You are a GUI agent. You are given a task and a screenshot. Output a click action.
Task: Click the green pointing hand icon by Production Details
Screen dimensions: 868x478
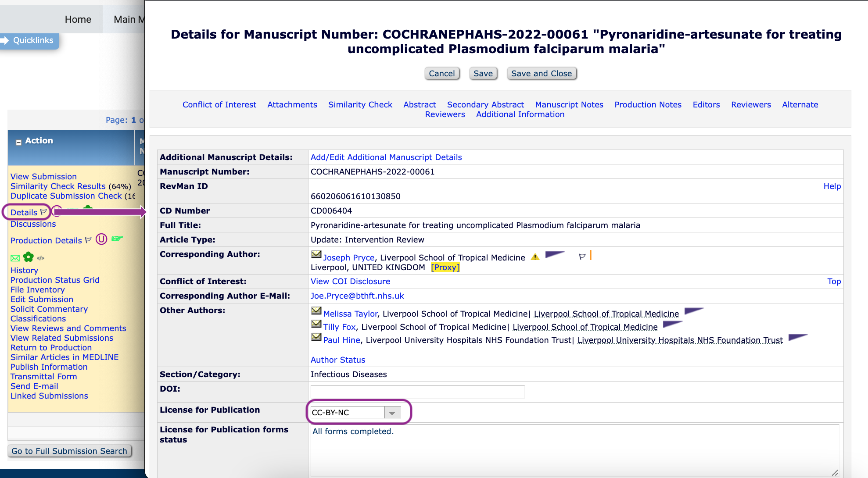117,239
